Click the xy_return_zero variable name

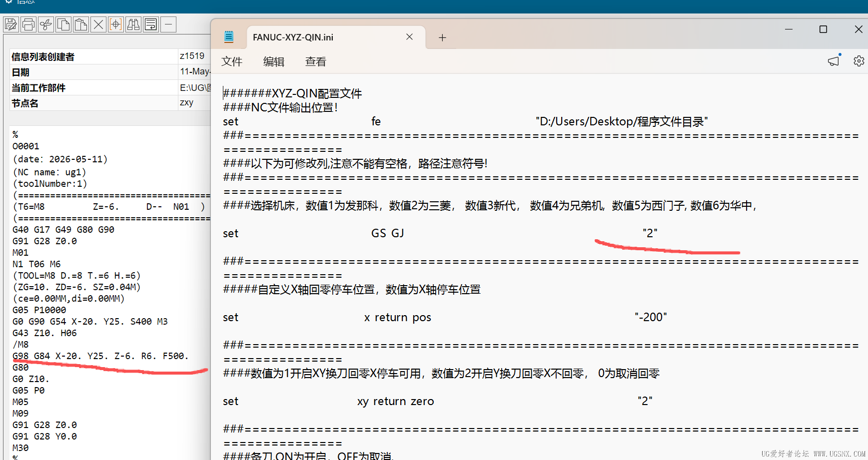click(396, 401)
